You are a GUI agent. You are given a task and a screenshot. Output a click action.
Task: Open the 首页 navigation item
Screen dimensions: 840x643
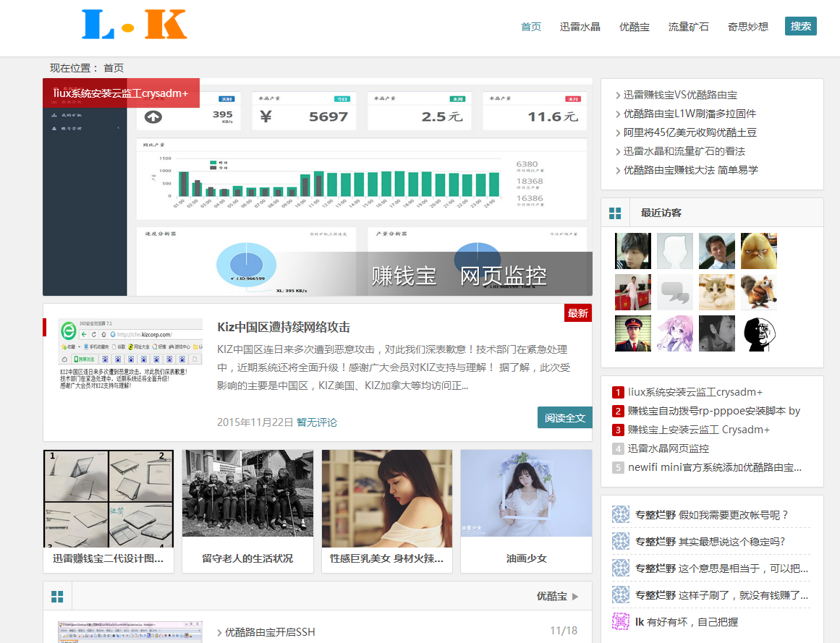tap(531, 27)
